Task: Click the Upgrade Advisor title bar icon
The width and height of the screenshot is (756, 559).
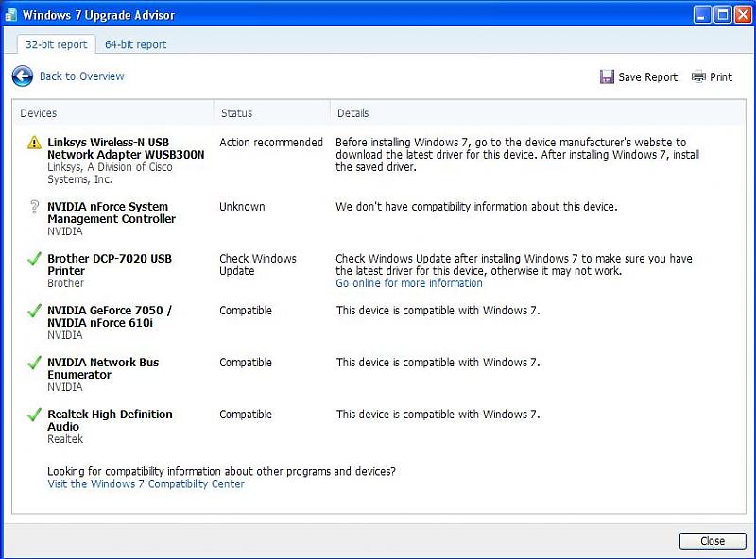Action: point(10,15)
